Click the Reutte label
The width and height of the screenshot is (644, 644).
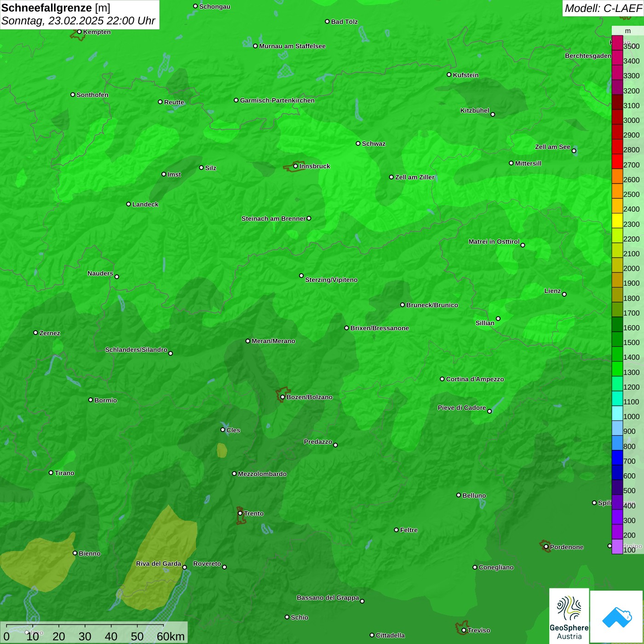click(x=174, y=102)
